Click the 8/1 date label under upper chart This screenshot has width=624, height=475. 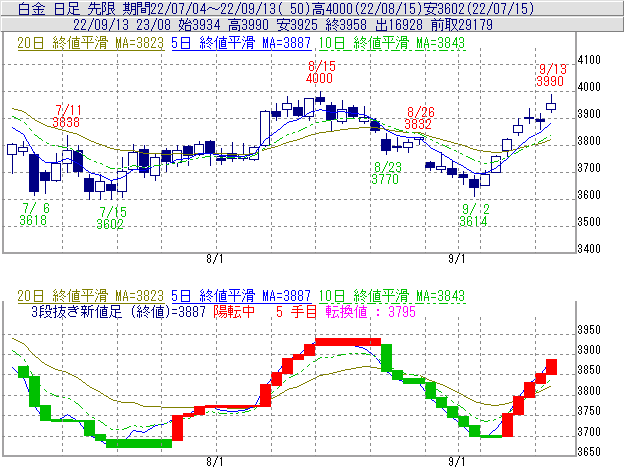(x=215, y=259)
